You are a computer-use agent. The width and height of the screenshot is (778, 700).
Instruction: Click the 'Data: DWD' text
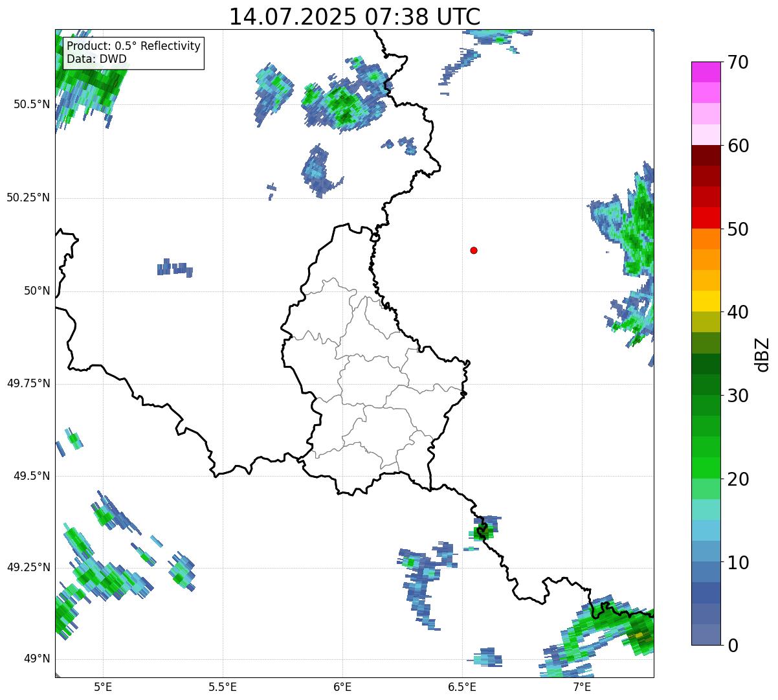(x=97, y=59)
